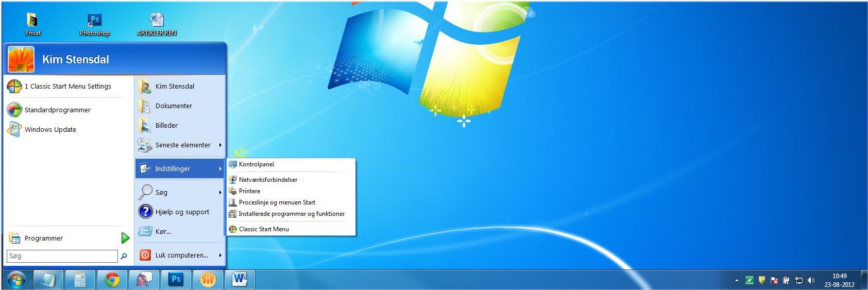Open Netværksforbindelser in the submenu

click(291, 180)
